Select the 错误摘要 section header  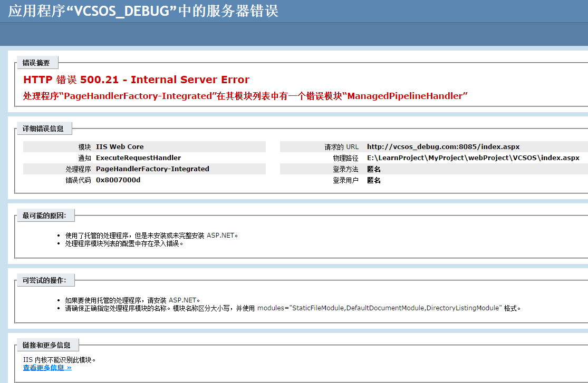(x=37, y=62)
